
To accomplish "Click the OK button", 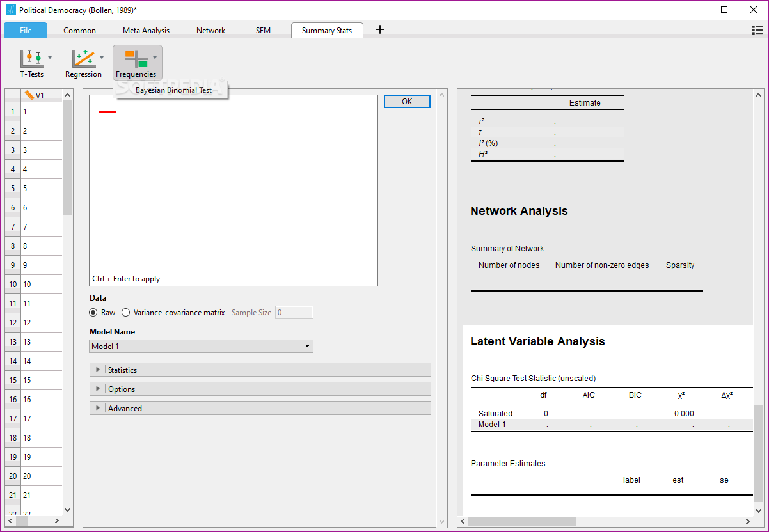I will (407, 102).
